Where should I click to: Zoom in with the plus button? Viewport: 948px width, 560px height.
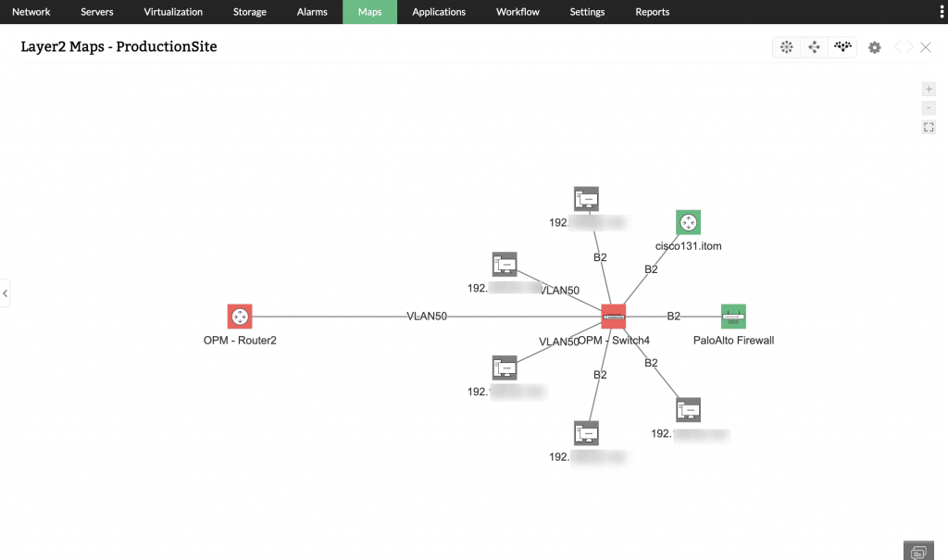click(x=929, y=89)
